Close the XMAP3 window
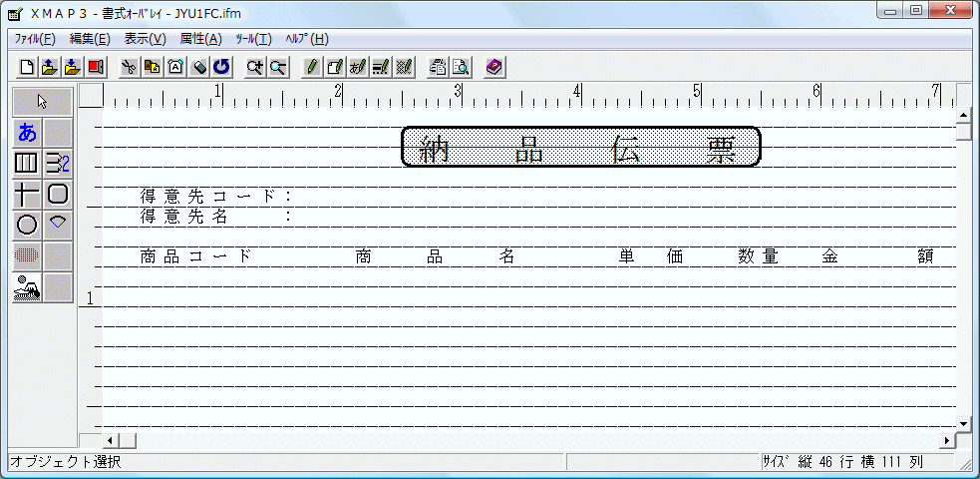The width and height of the screenshot is (980, 479). 952,11
